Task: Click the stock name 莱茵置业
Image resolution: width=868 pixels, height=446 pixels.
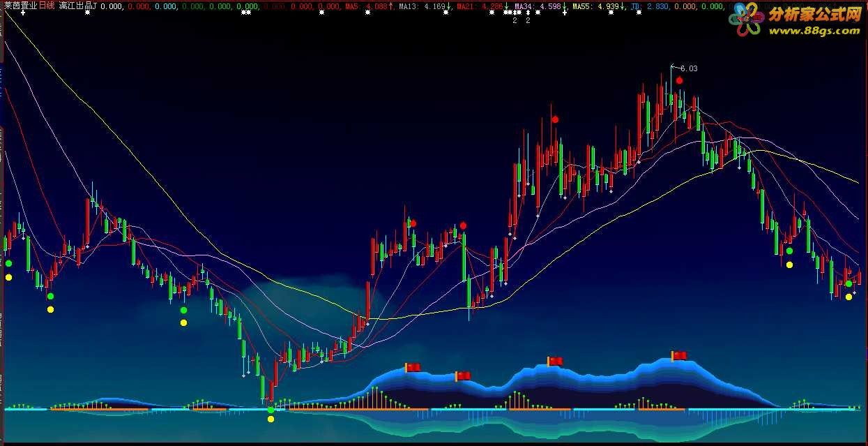Action: [x=20, y=6]
